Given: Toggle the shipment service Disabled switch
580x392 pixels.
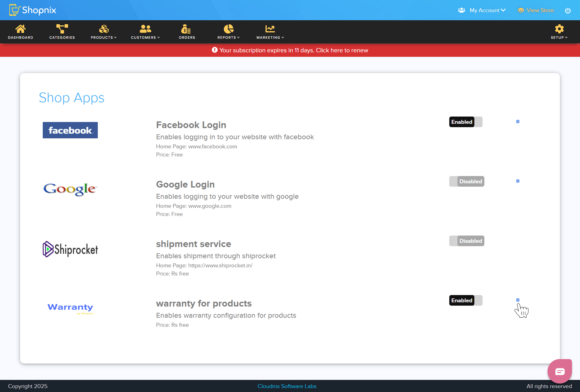Looking at the screenshot, I should [467, 241].
